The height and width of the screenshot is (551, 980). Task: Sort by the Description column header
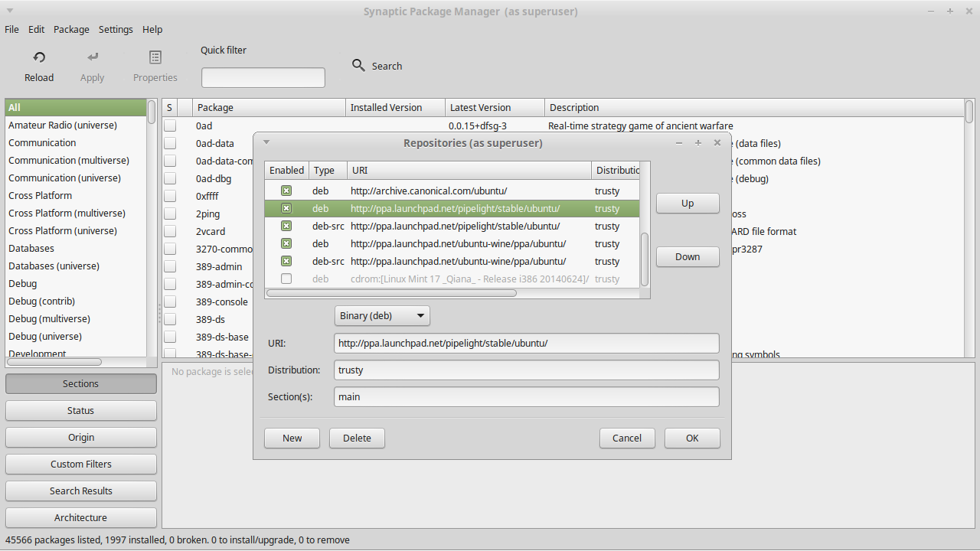[754, 108]
